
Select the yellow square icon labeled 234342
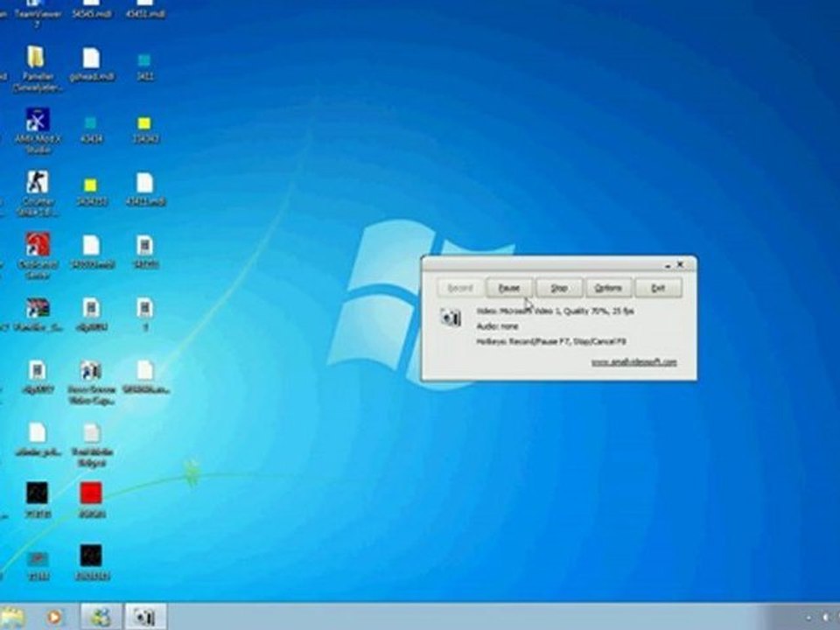(144, 129)
